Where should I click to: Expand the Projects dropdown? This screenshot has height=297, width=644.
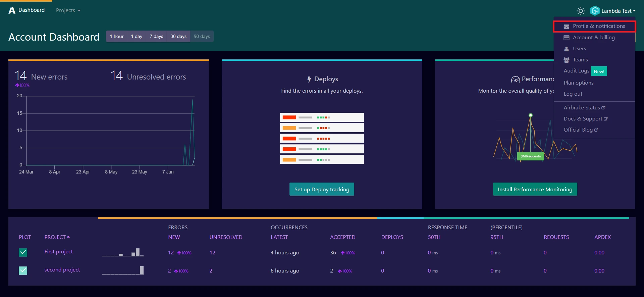(68, 10)
